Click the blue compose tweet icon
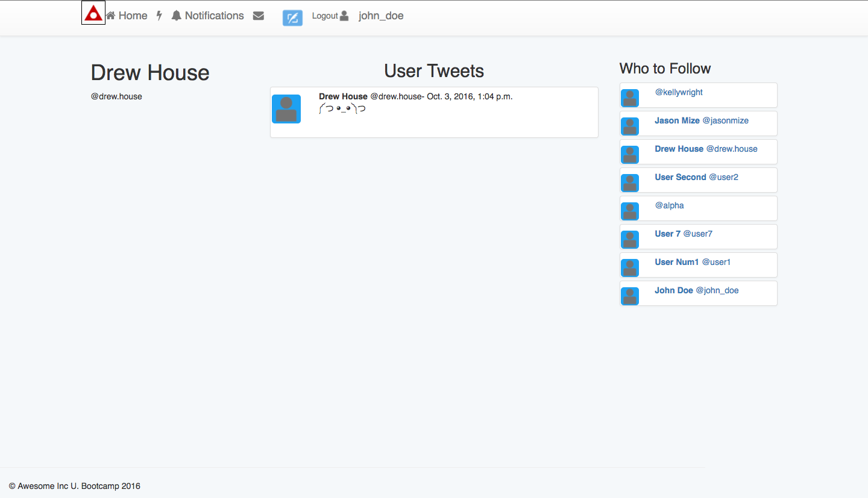 click(x=292, y=18)
